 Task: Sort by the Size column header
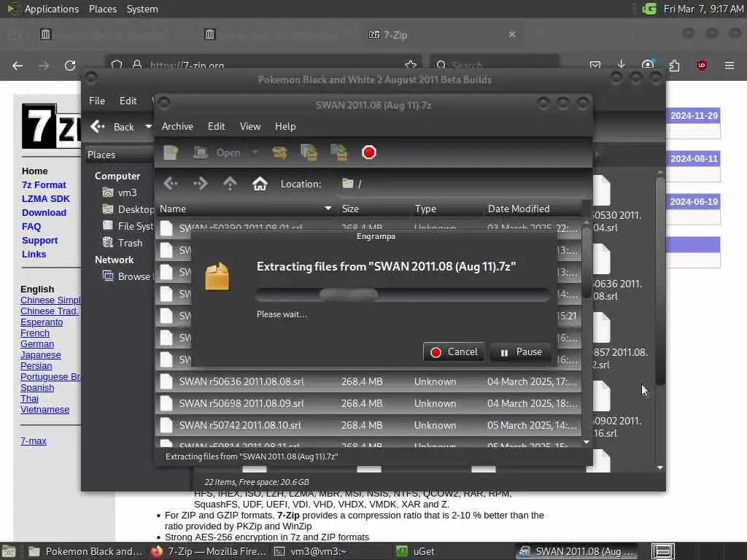[x=373, y=209]
